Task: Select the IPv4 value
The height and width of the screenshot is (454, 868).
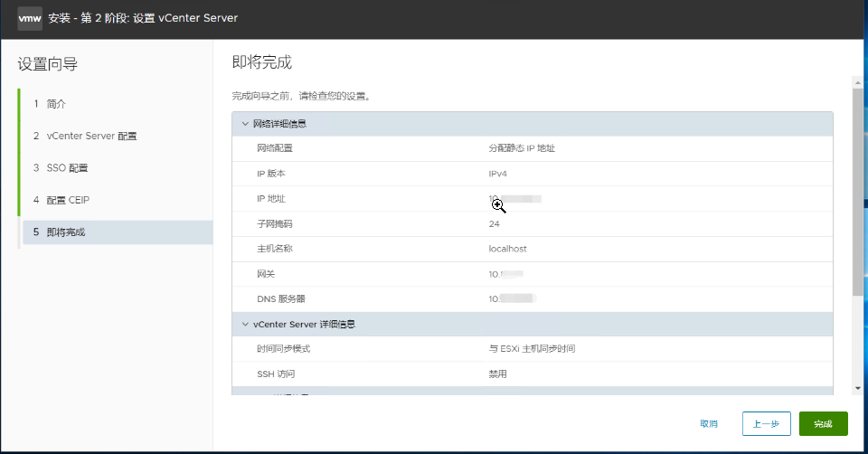Action: tap(497, 174)
